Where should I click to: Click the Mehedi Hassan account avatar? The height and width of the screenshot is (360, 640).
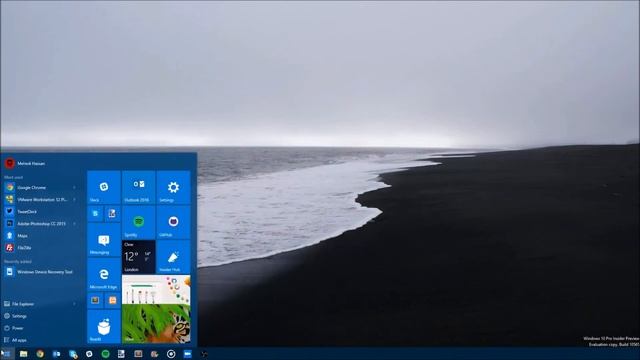9,163
